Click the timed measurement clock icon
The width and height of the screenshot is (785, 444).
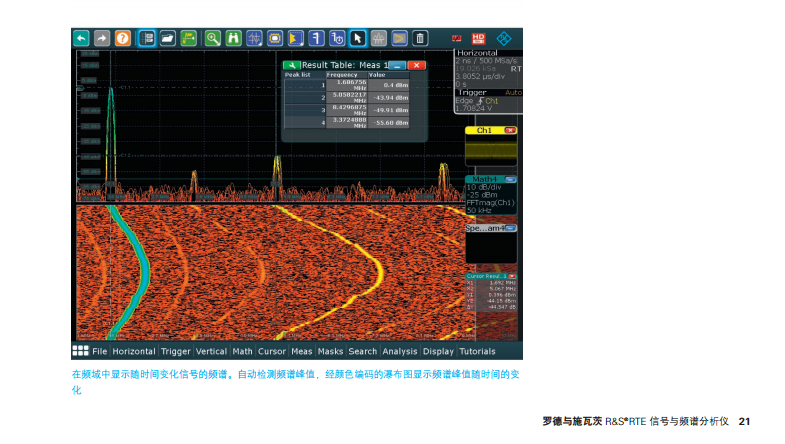(337, 39)
